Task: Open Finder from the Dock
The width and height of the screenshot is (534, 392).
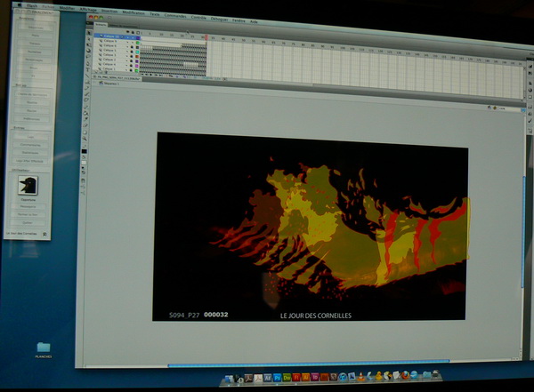Action: (x=229, y=379)
